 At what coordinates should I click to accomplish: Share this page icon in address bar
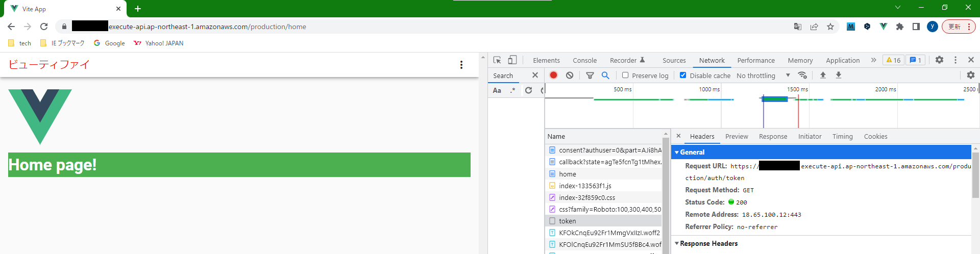pos(814,27)
